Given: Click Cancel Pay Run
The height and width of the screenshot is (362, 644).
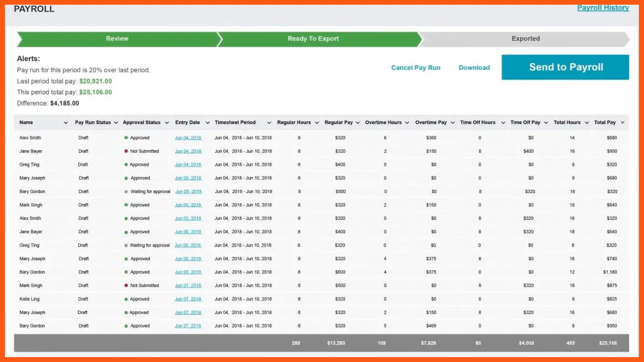Looking at the screenshot, I should 415,68.
